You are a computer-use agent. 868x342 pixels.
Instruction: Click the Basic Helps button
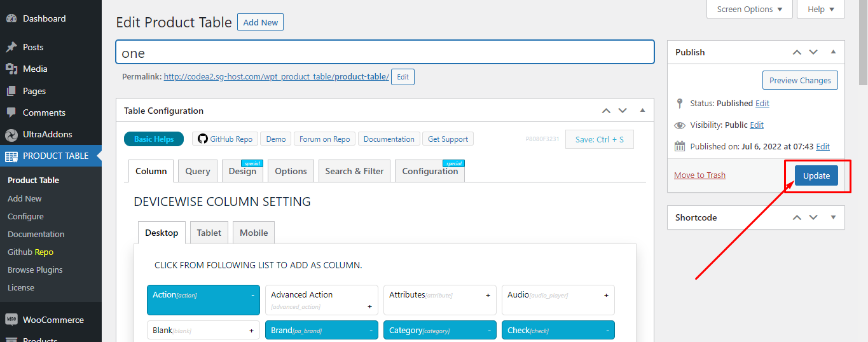pos(154,139)
